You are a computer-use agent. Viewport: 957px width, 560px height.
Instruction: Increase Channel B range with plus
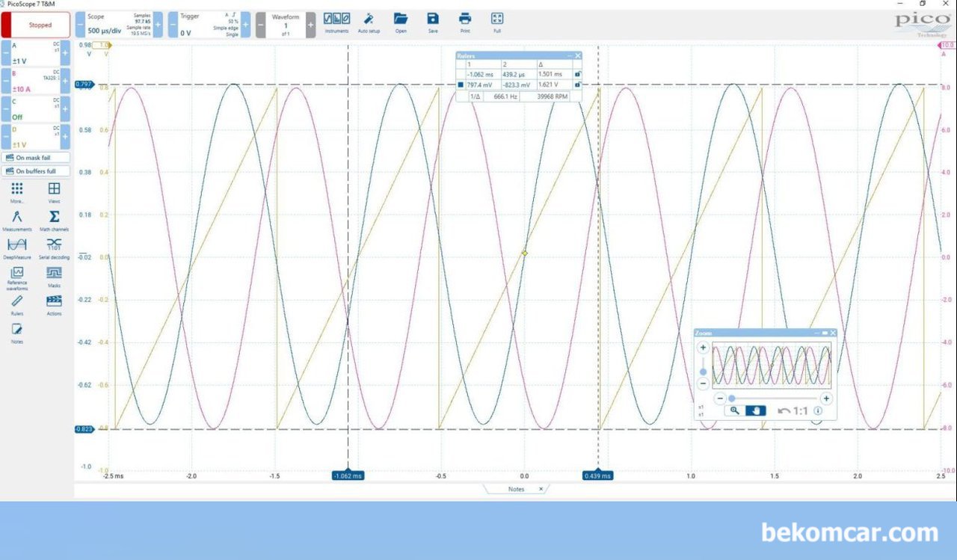point(65,81)
